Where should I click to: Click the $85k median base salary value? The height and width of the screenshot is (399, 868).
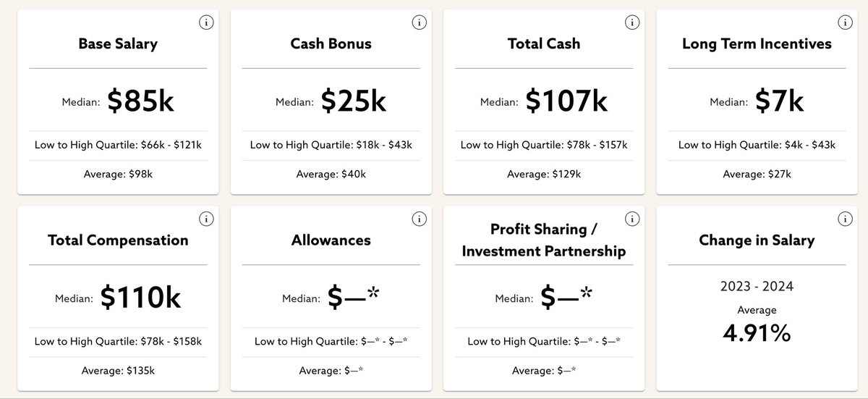click(141, 102)
